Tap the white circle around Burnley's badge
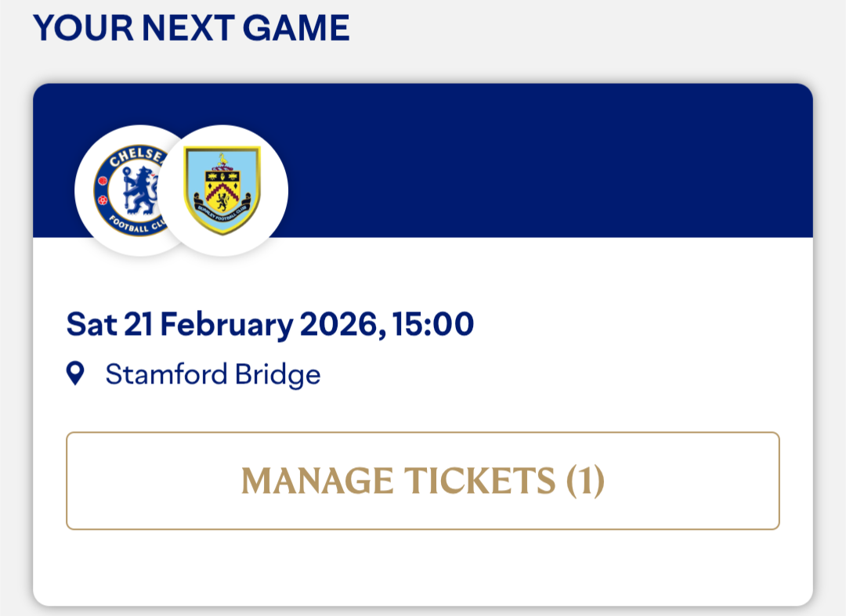 pyautogui.click(x=222, y=190)
